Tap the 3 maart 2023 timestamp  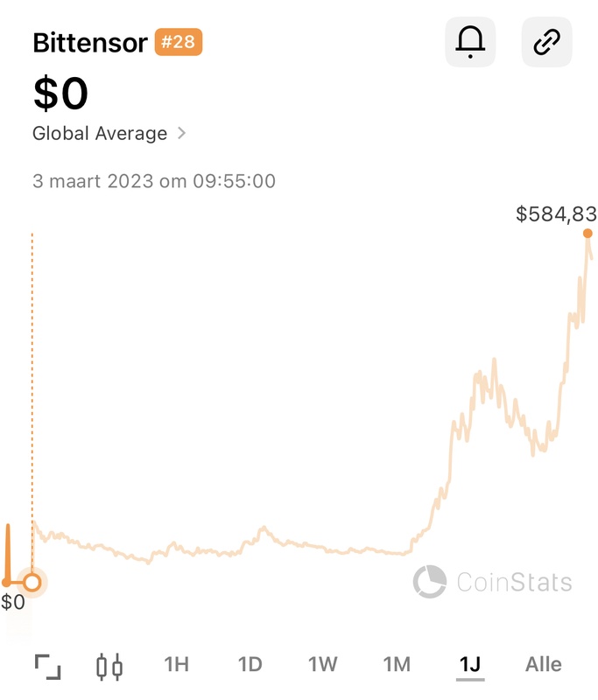point(153,181)
